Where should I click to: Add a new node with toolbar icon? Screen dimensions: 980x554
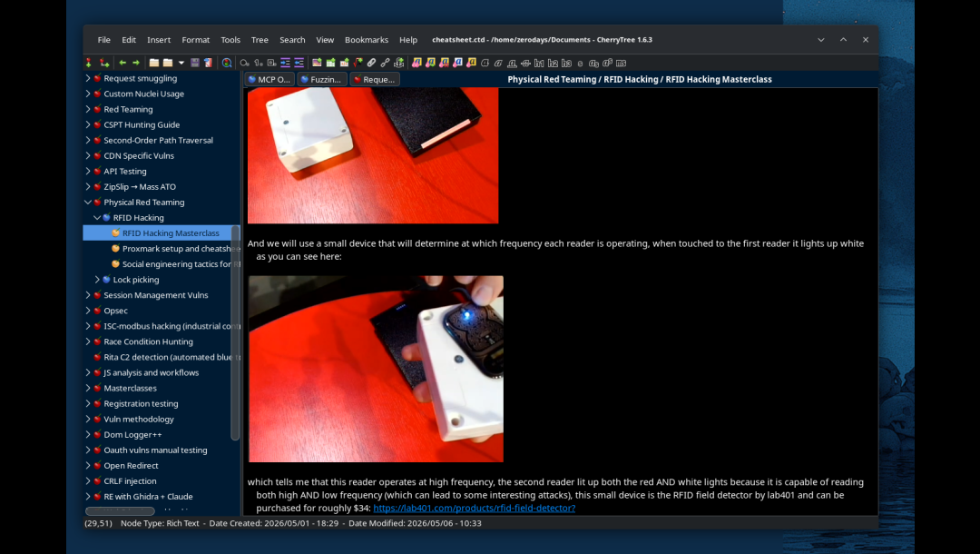point(89,63)
